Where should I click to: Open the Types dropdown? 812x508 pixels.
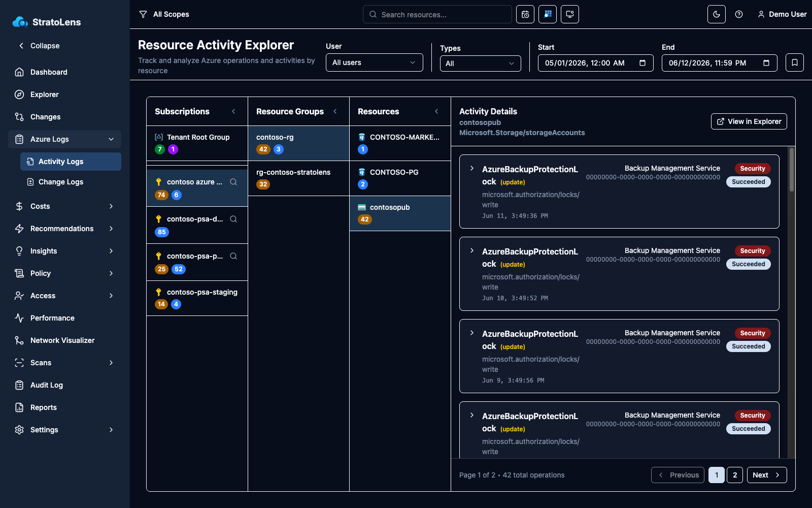coord(481,63)
